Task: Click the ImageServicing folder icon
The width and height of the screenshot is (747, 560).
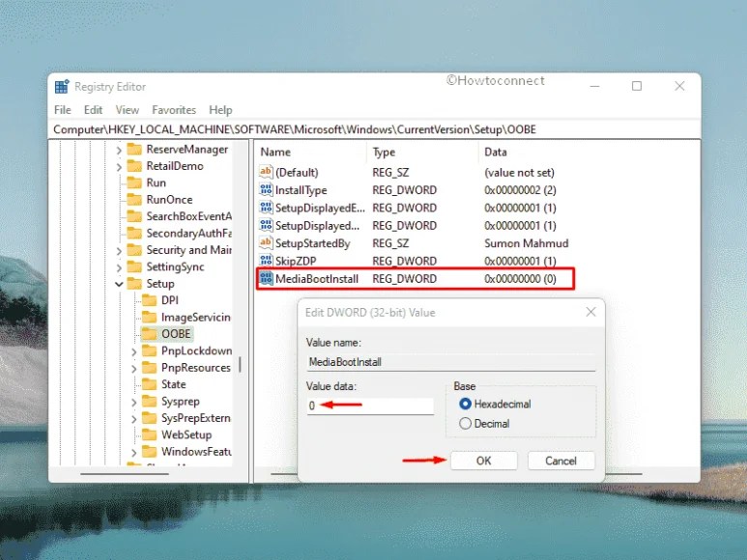Action: click(150, 317)
